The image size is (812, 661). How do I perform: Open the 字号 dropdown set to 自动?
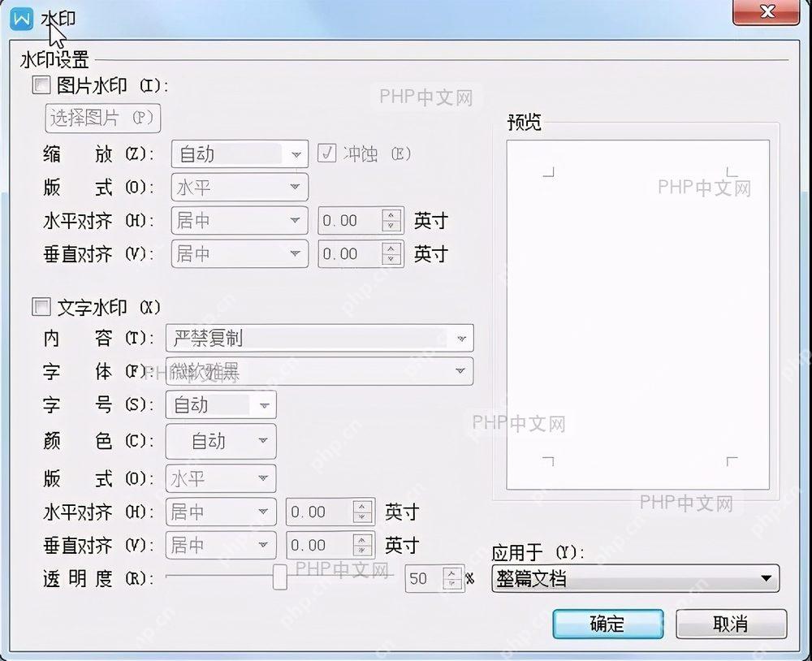(x=221, y=404)
